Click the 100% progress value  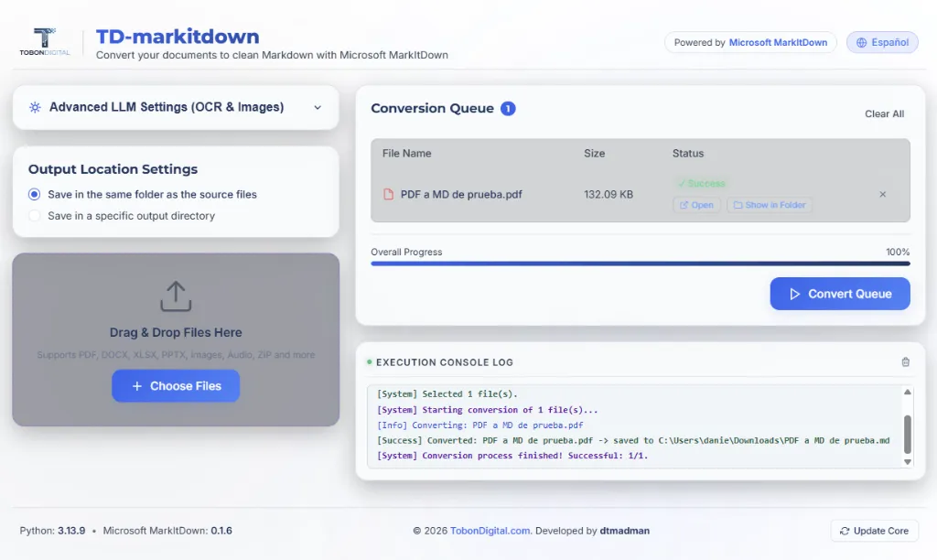(898, 253)
